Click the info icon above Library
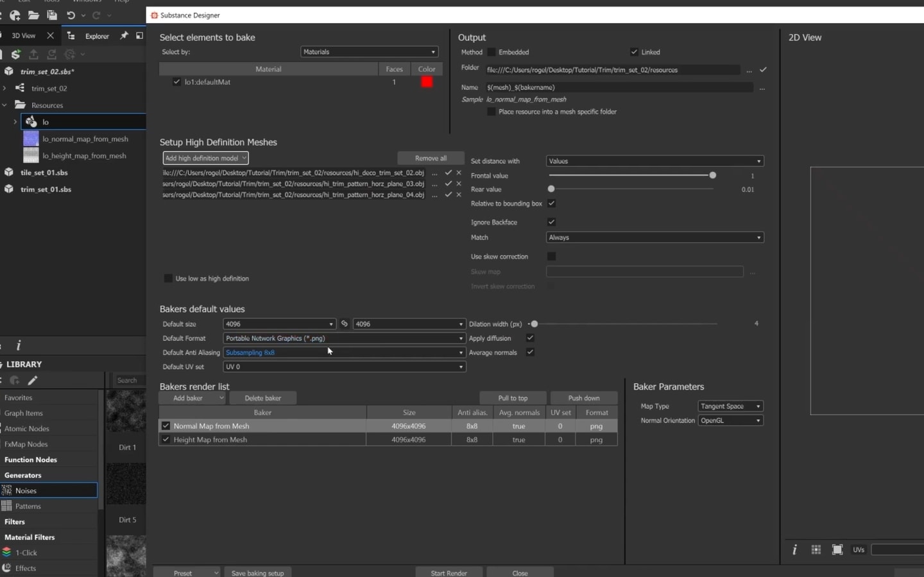The image size is (924, 577). [18, 345]
